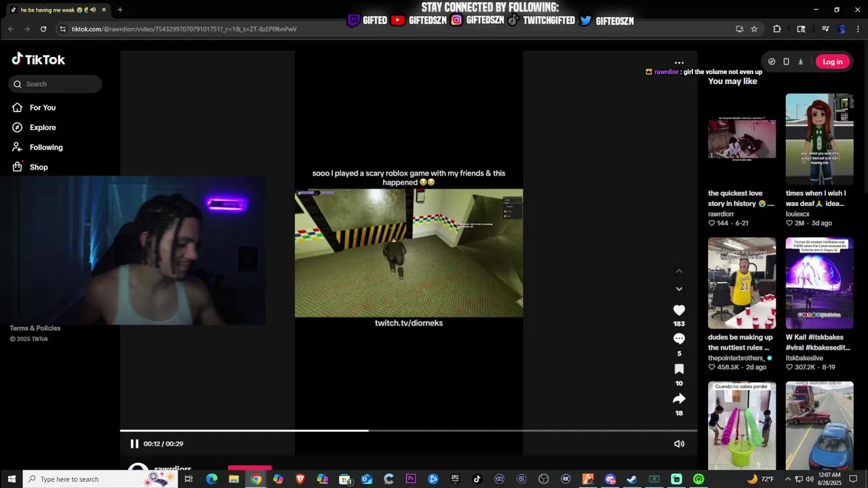Click the Windows taskbar search box
The image size is (868, 488).
pyautogui.click(x=100, y=479)
